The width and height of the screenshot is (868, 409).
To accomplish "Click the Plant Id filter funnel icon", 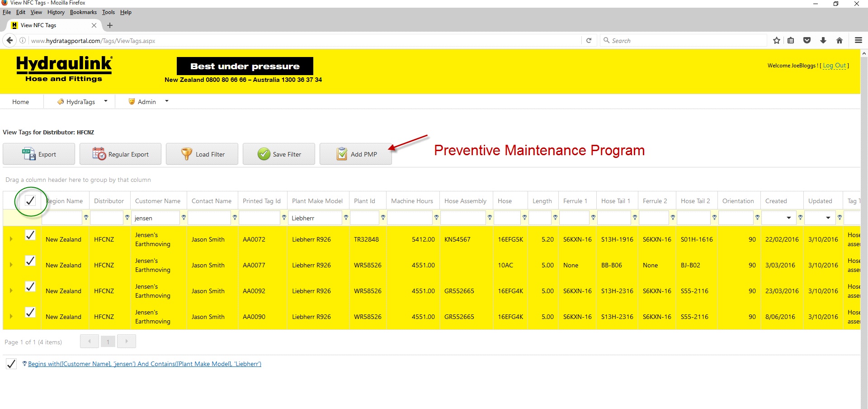I will (383, 218).
